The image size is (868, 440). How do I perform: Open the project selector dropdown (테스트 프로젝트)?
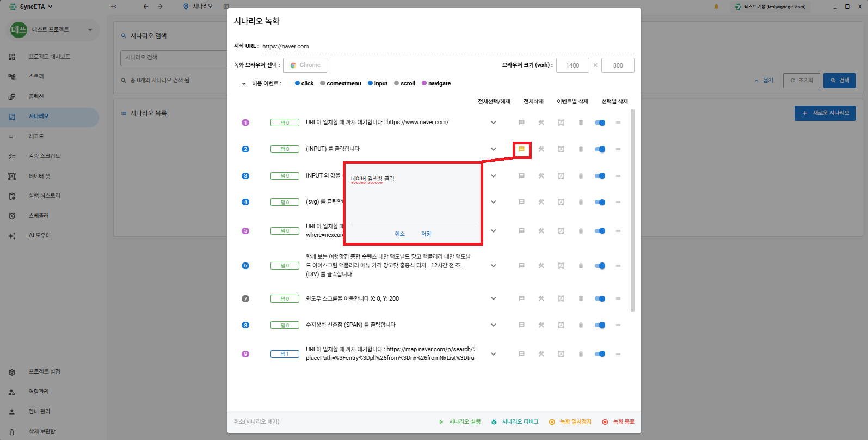click(53, 29)
